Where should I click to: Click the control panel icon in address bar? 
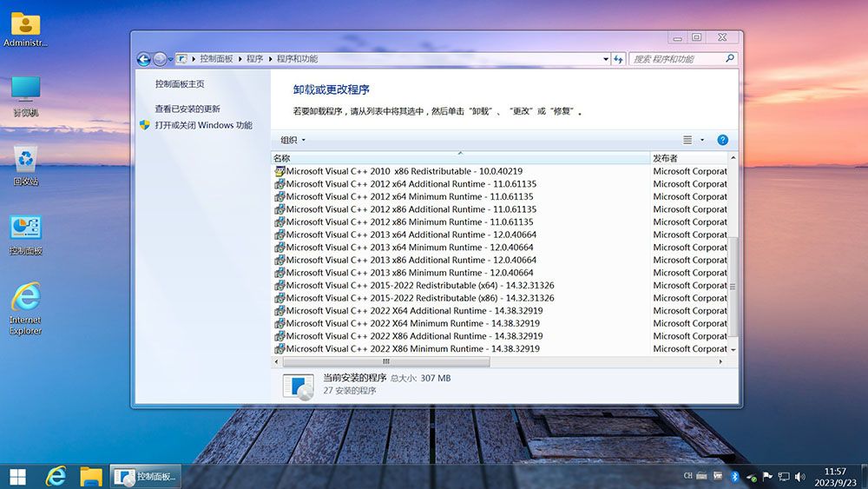tap(181, 59)
